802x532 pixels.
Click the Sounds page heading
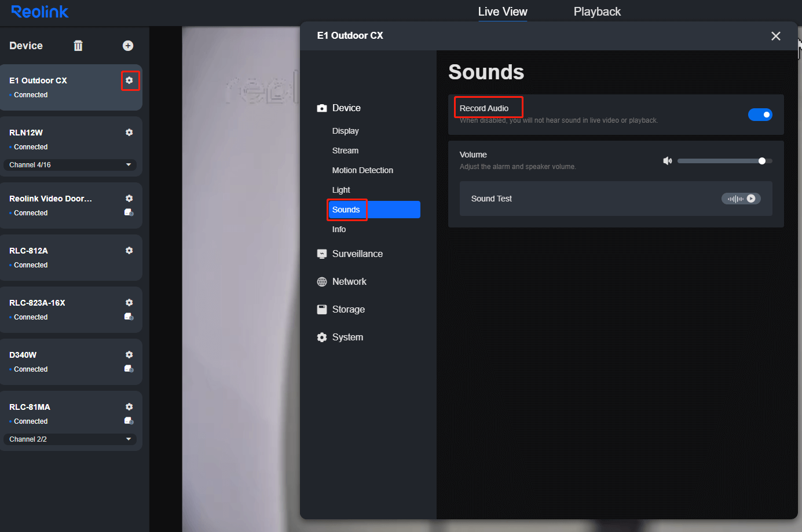[x=486, y=72]
